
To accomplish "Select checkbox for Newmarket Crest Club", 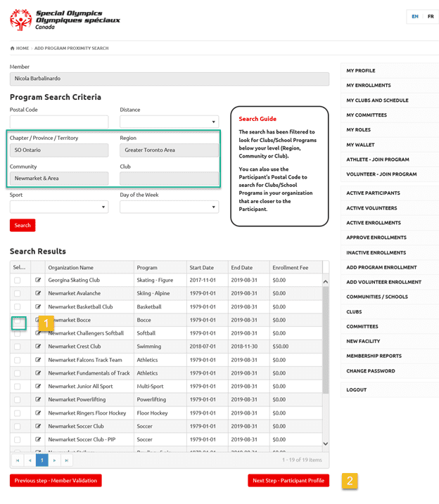I will [x=18, y=347].
